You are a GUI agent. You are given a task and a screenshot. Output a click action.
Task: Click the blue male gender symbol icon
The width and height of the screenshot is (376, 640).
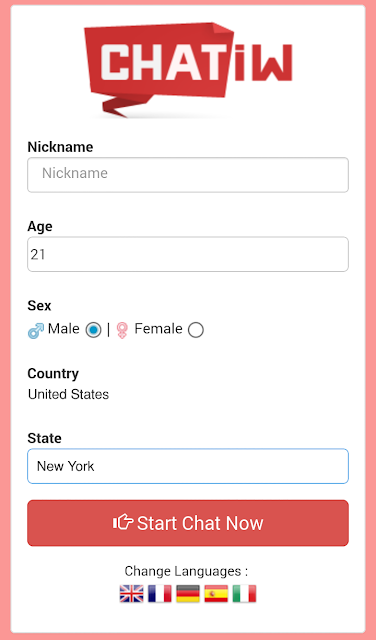click(x=36, y=331)
